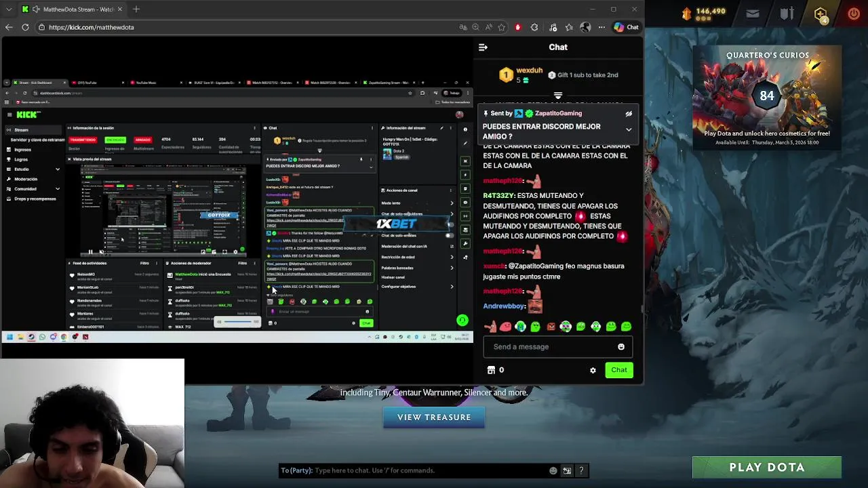Screen dimensions: 868x488
Task: Open Edge settings and more menu
Action: tap(601, 27)
